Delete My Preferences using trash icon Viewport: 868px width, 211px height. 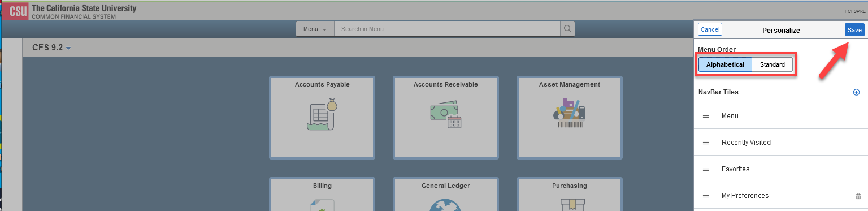(x=858, y=196)
